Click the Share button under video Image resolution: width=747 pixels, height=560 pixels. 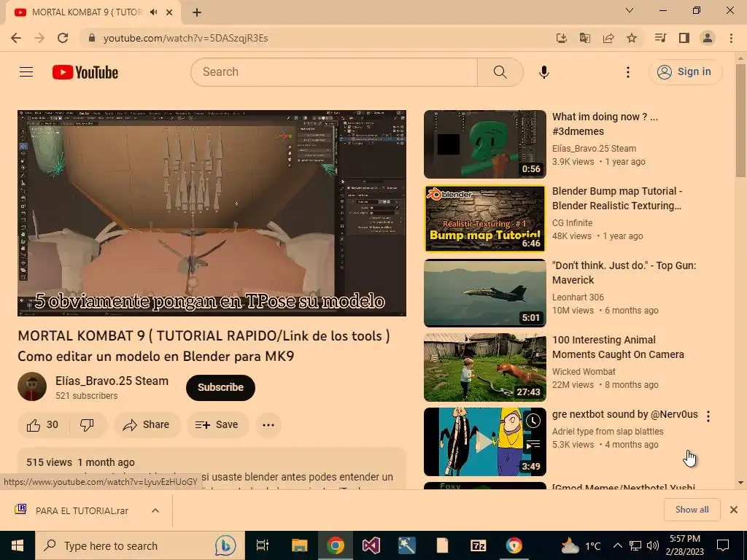(147, 425)
